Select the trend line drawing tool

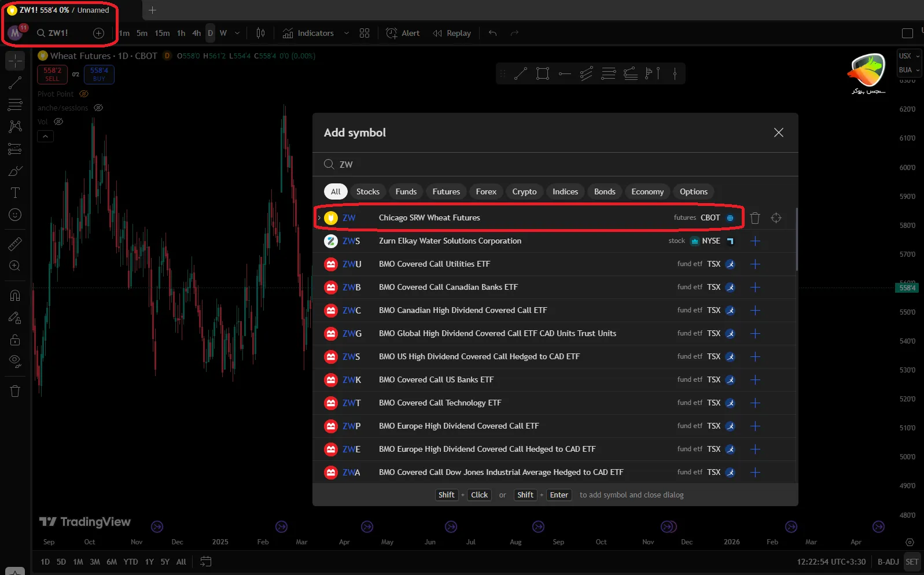15,83
